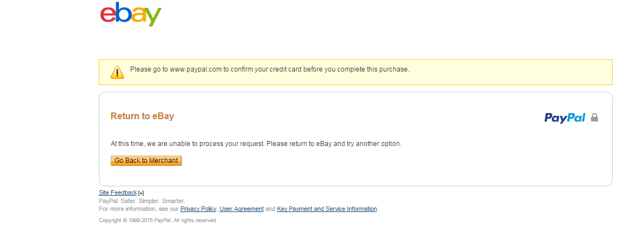This screenshot has height=240, width=644.
Task: Click the Copyright 1999-2015 PayPal notice
Action: (x=158, y=220)
